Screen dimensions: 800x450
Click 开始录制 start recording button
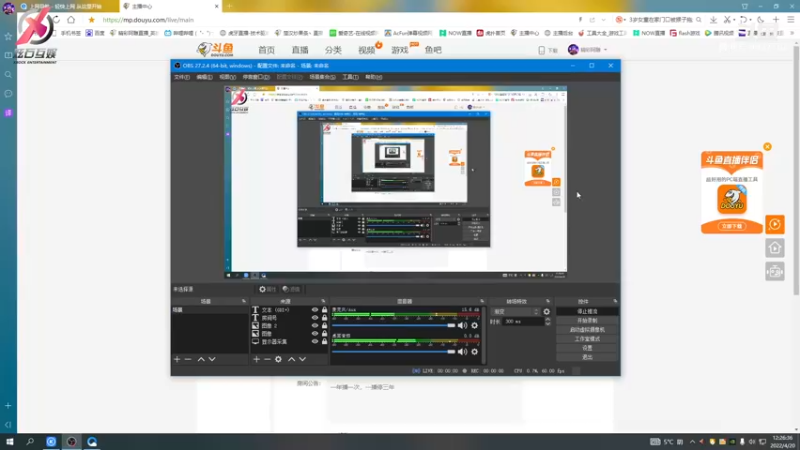(x=587, y=320)
